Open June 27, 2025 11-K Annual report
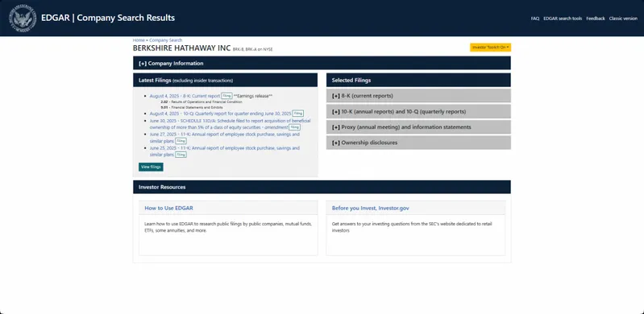644x314 pixels. [224, 138]
